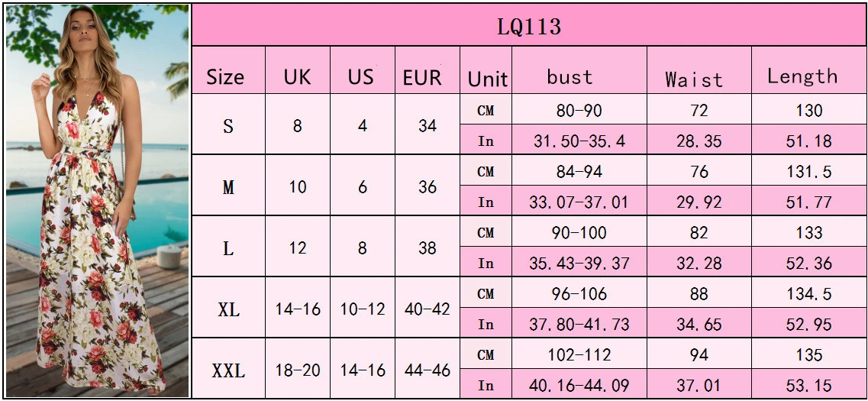Screen dimensions: 868x401
Task: Select the 44-46 EUR size cell
Action: point(428,370)
